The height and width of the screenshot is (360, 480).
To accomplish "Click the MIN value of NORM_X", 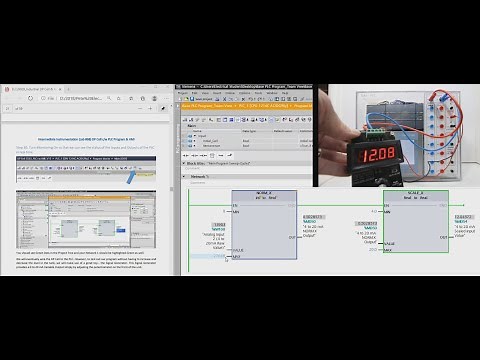I will [x=224, y=212].
